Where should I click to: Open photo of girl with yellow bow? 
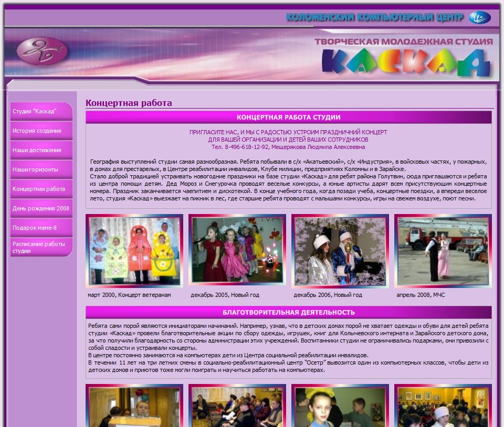[340, 405]
